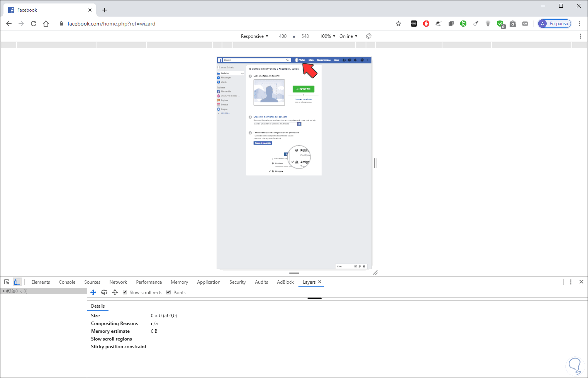
Task: Click the profile photo placeholder thumbnail
Action: coord(269,92)
